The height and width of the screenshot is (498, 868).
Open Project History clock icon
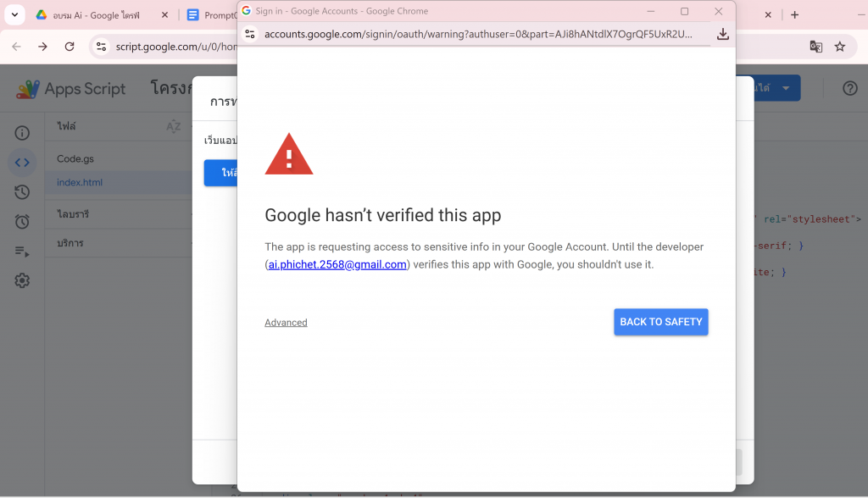[22, 192]
